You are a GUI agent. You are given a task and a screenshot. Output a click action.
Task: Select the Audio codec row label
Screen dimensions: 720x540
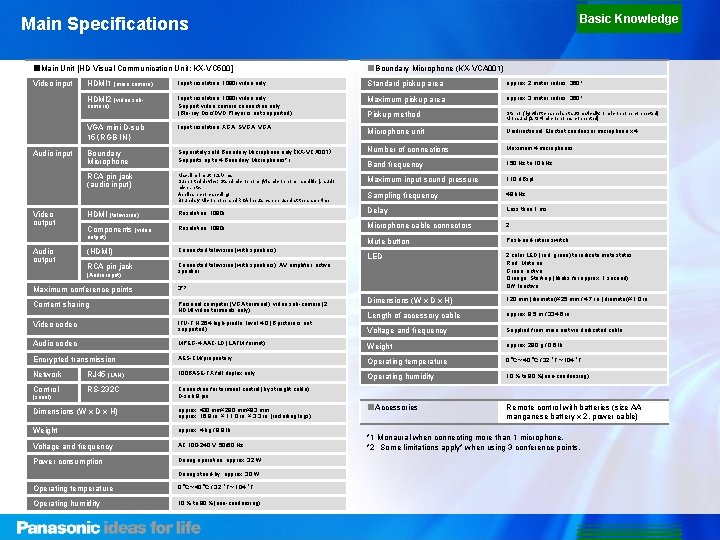98,343
